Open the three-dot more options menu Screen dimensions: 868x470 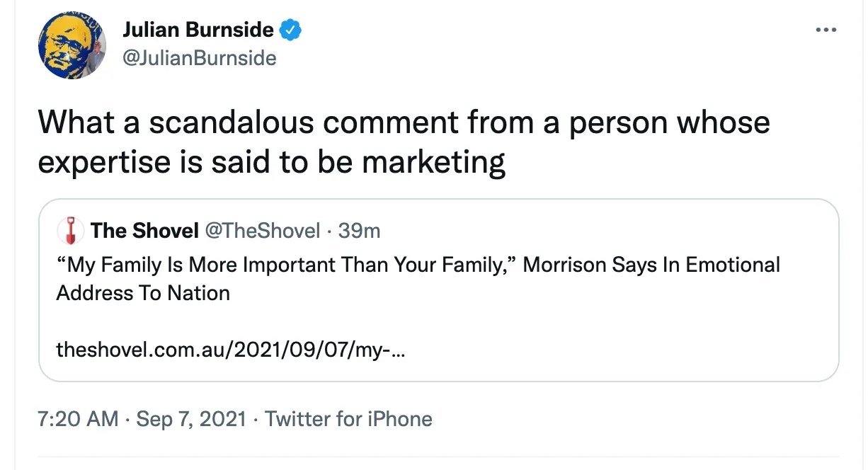coord(826,30)
